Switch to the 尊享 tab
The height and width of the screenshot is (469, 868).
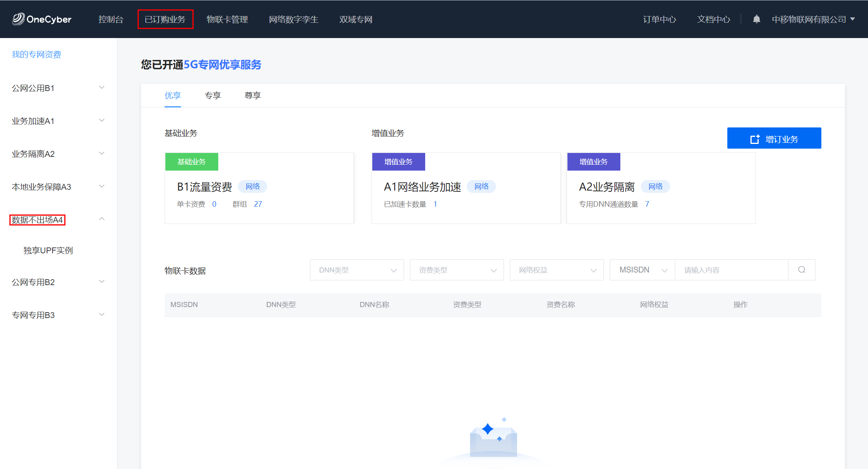click(252, 95)
